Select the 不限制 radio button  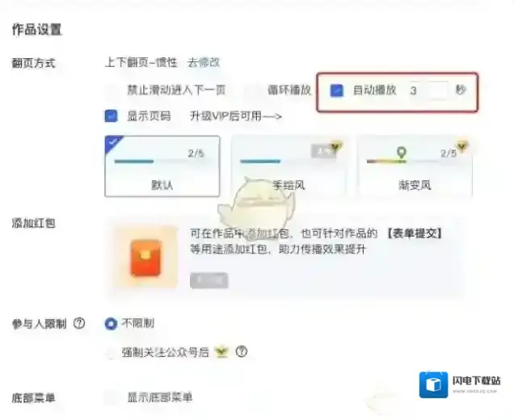(112, 324)
